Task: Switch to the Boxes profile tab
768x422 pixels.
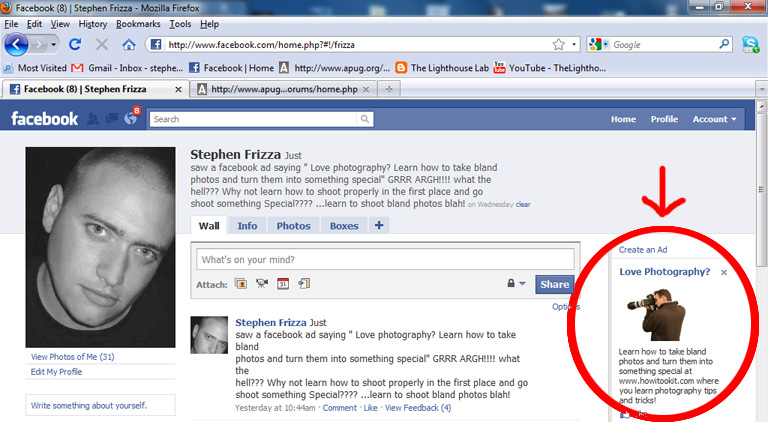Action: click(x=344, y=226)
